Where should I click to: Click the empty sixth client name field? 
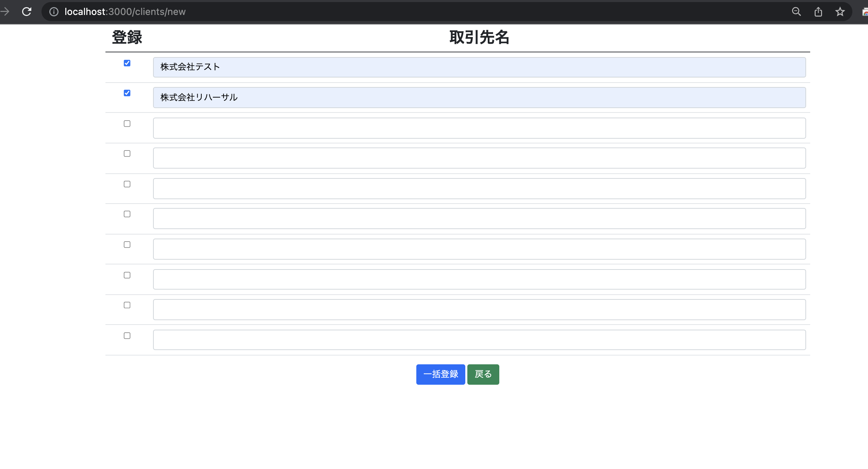pyautogui.click(x=479, y=219)
